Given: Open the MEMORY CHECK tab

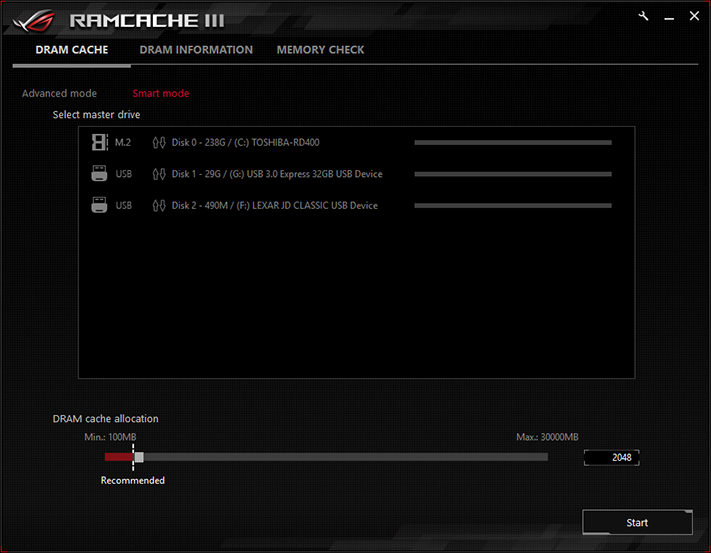Looking at the screenshot, I should pos(320,50).
